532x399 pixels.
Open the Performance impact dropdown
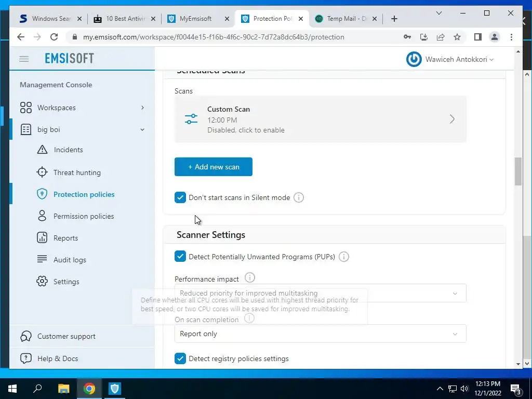tap(320, 293)
